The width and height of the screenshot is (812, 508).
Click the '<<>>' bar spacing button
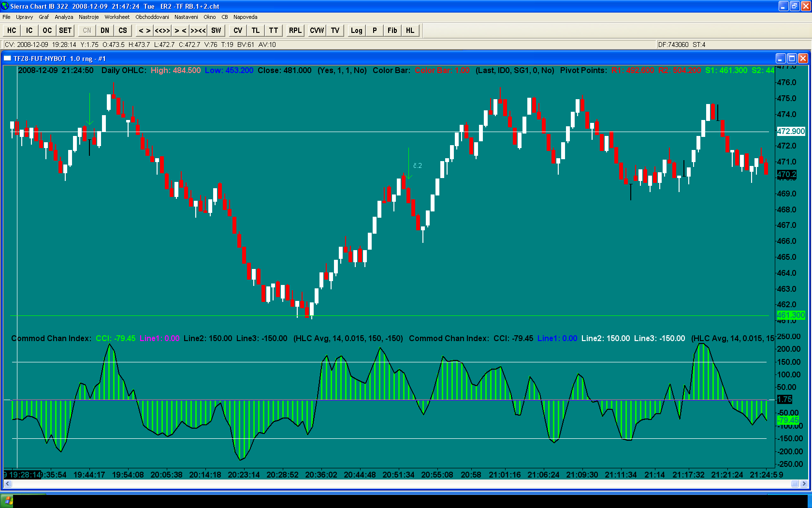(x=162, y=30)
